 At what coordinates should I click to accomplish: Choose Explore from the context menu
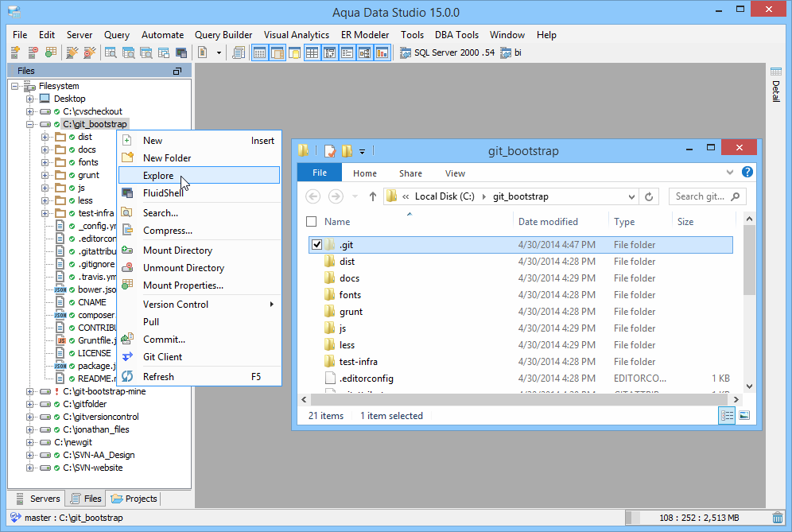coord(199,175)
